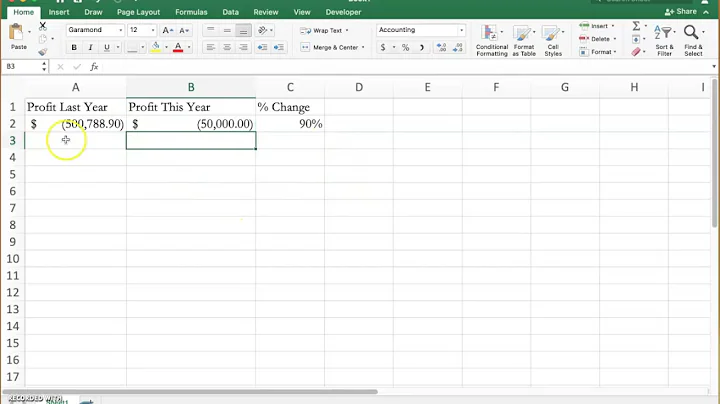Expand the font color arrow
Screen dimensions: 720x404
(189, 47)
